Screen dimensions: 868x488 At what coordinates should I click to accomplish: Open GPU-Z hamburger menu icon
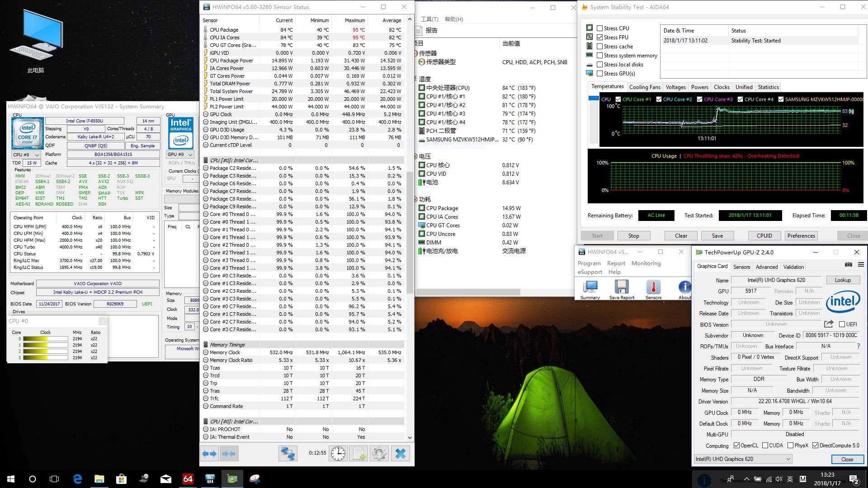[x=861, y=264]
